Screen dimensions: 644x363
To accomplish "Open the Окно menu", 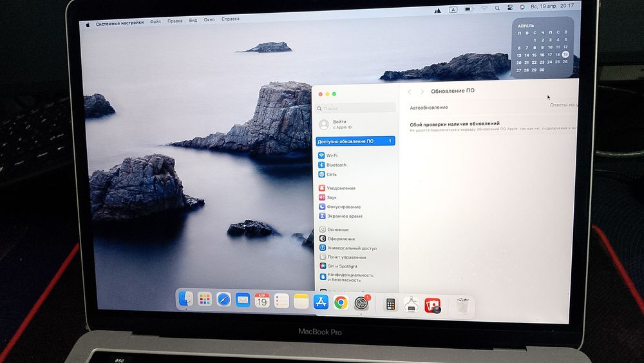I will [x=209, y=20].
